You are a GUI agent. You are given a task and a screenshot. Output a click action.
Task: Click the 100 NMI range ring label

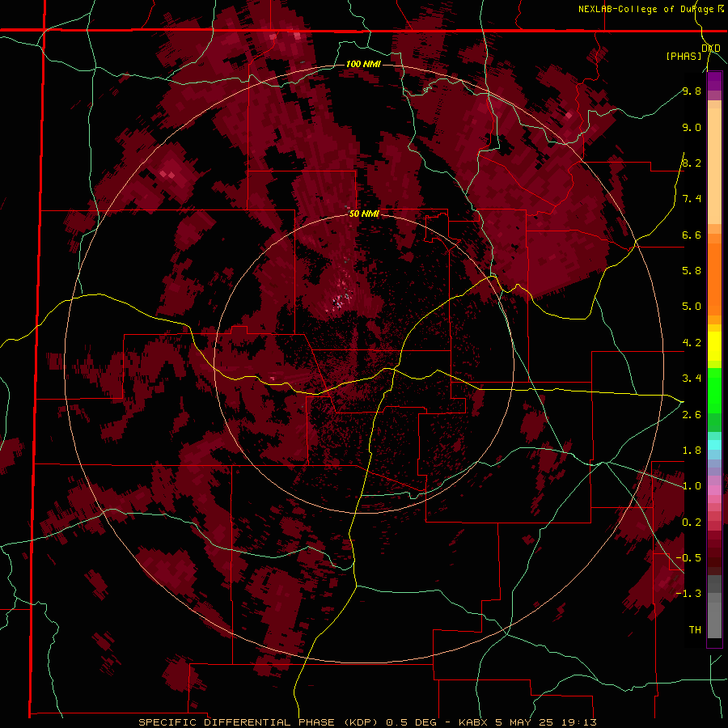363,64
